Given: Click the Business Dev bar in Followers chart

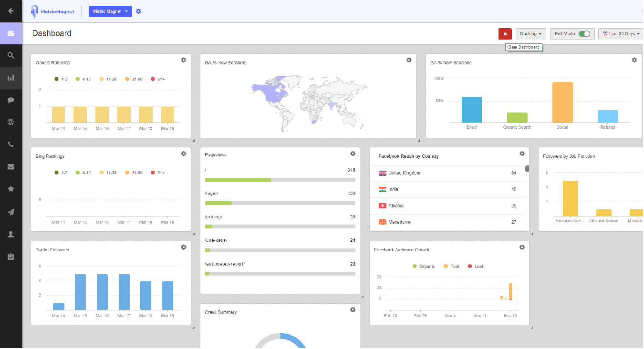Looking at the screenshot, I should pyautogui.click(x=571, y=198).
